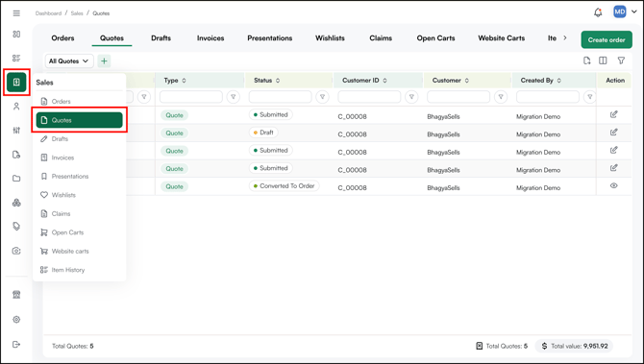Sort by Created By column
Viewport: 644px width, 364px height.
pyautogui.click(x=559, y=81)
